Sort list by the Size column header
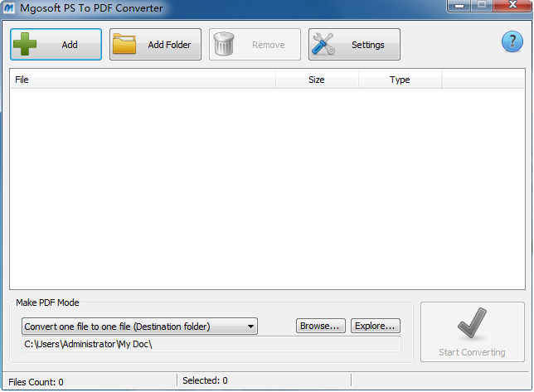The width and height of the screenshot is (534, 392). tap(317, 80)
